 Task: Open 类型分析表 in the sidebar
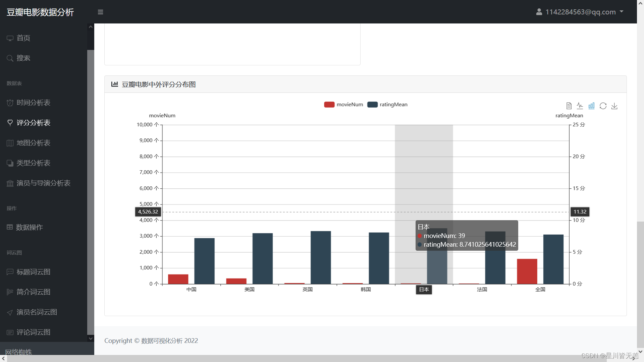point(34,163)
